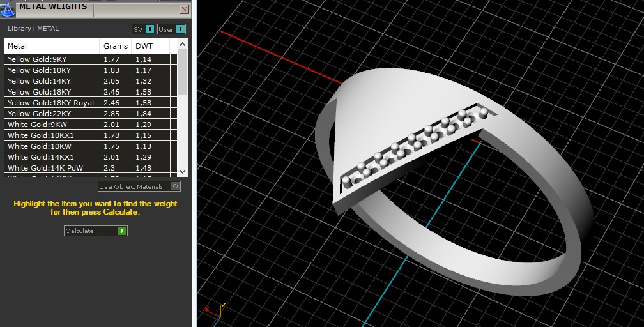This screenshot has width=644, height=327.
Task: Click the 1,13 DWT value
Action: point(143,146)
